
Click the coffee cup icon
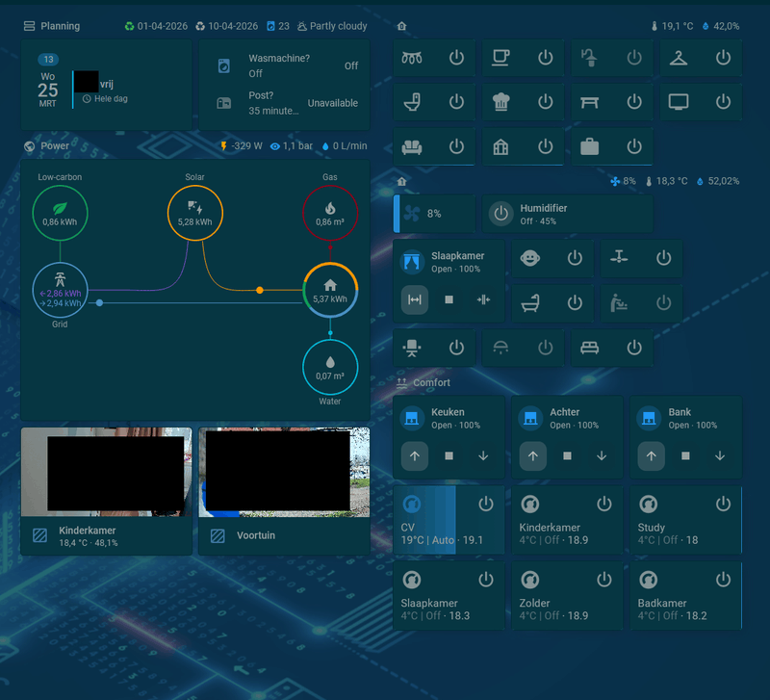pos(500,58)
